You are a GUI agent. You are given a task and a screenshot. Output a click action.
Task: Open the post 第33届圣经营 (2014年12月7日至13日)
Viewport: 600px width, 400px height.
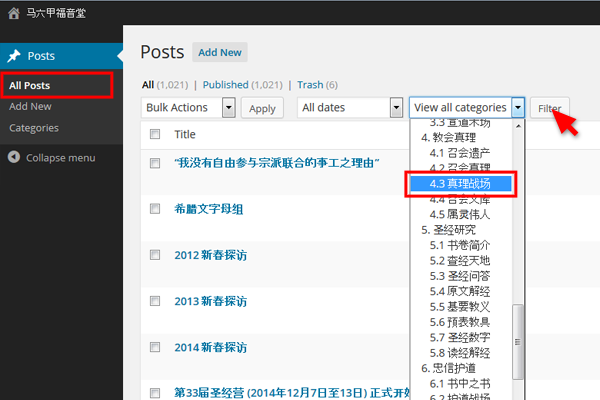click(x=292, y=393)
